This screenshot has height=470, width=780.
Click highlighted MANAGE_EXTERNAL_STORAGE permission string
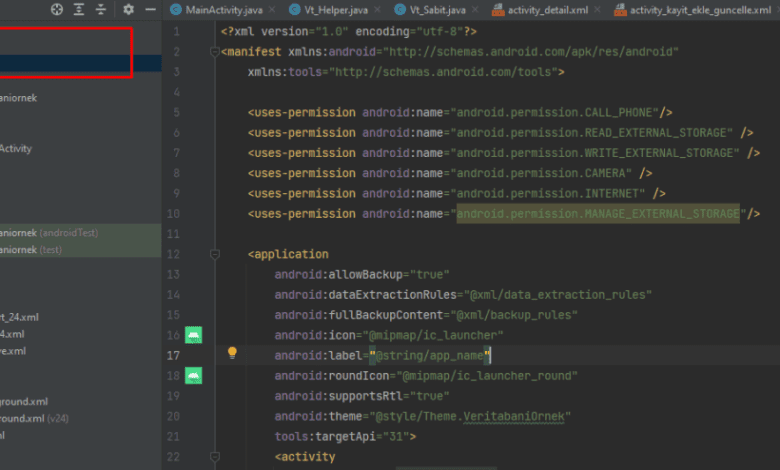point(598,214)
